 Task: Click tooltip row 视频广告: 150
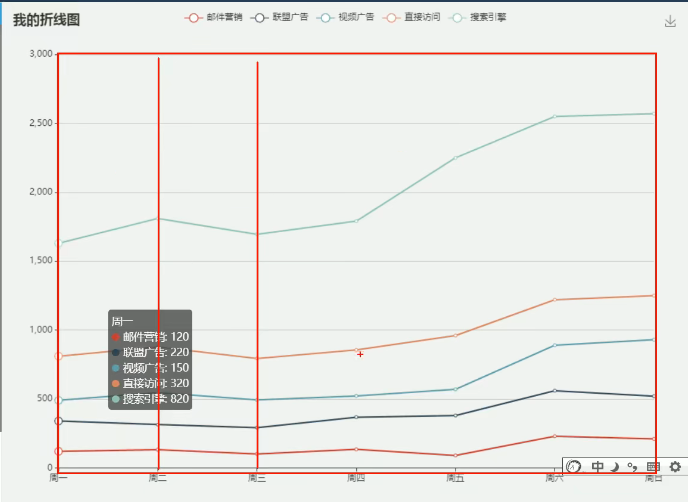click(150, 368)
